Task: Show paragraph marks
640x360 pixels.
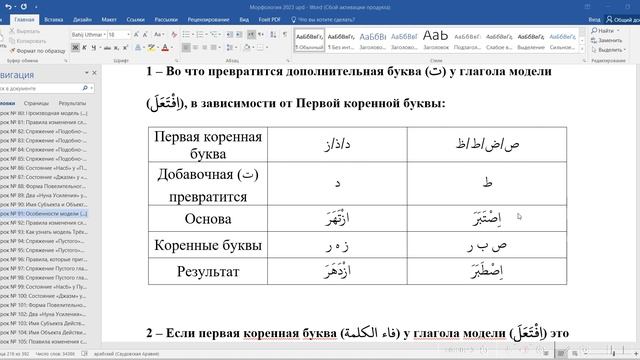Action: [284, 35]
